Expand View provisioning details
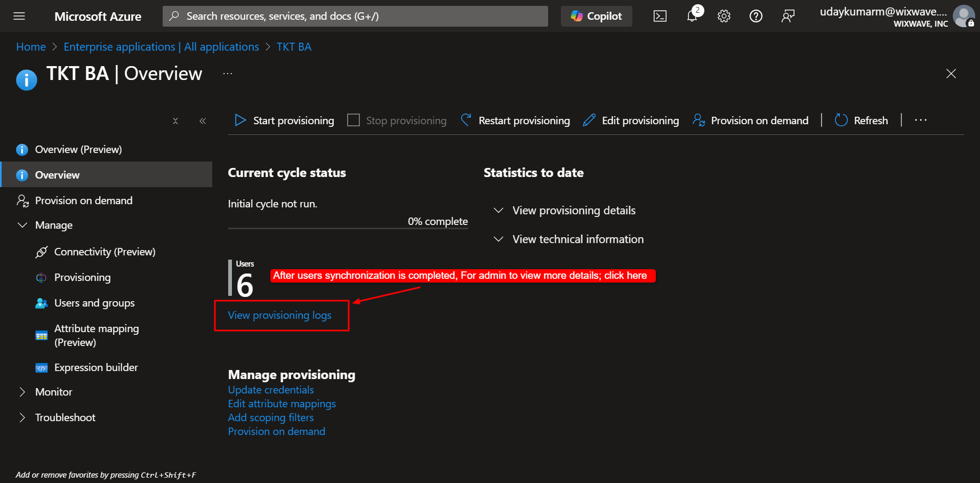980x483 pixels. click(x=565, y=211)
